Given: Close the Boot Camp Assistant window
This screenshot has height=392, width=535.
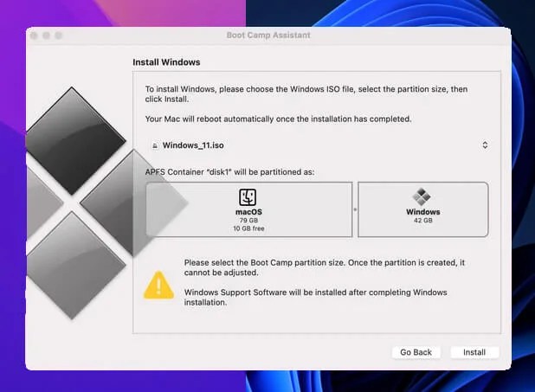Looking at the screenshot, I should tap(34, 35).
